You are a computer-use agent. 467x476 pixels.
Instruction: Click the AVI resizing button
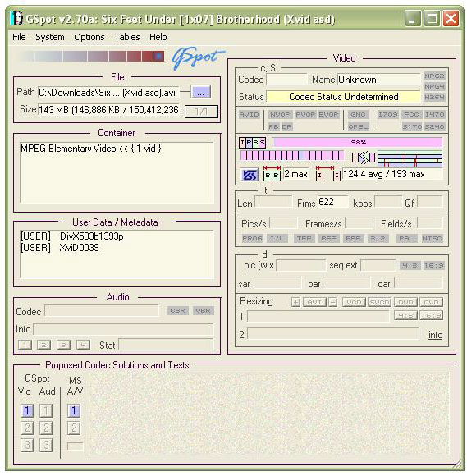[x=314, y=302]
